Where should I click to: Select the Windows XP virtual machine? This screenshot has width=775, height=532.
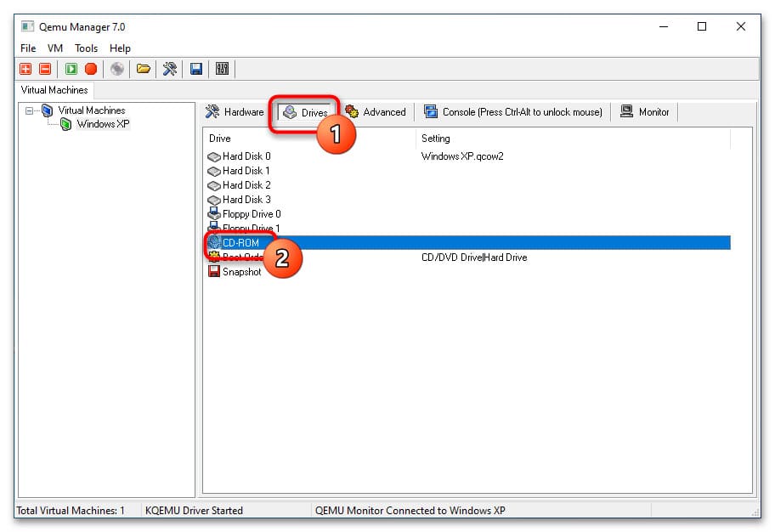coord(103,124)
